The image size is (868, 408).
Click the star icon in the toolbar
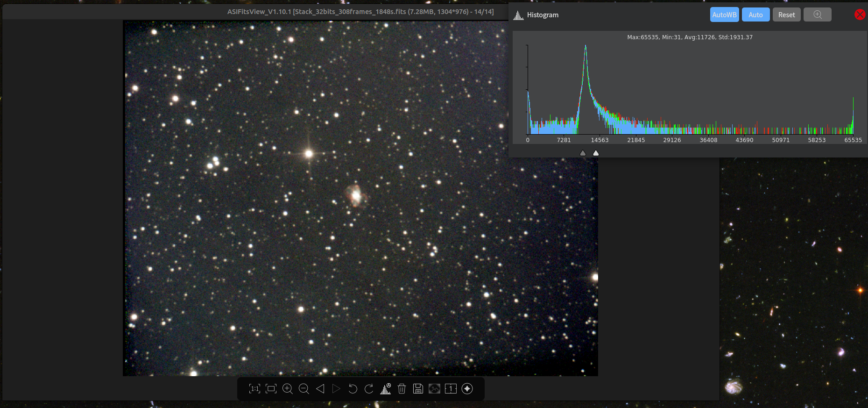(x=467, y=389)
